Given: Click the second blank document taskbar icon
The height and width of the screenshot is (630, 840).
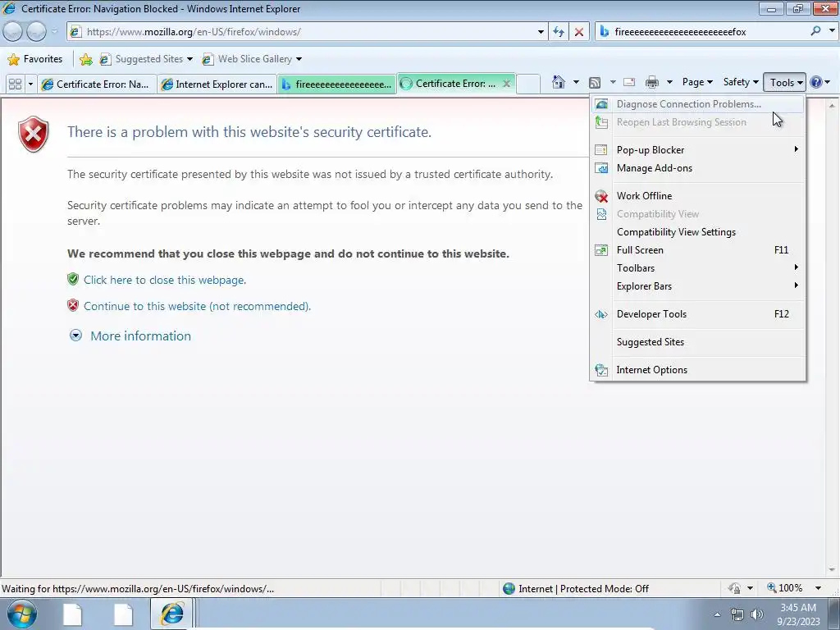Looking at the screenshot, I should pos(123,614).
